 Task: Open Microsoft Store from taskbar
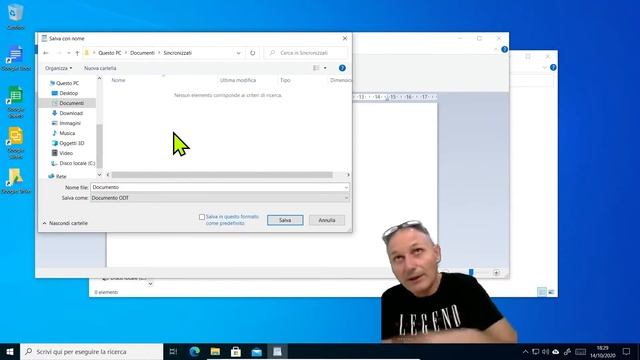pyautogui.click(x=236, y=351)
